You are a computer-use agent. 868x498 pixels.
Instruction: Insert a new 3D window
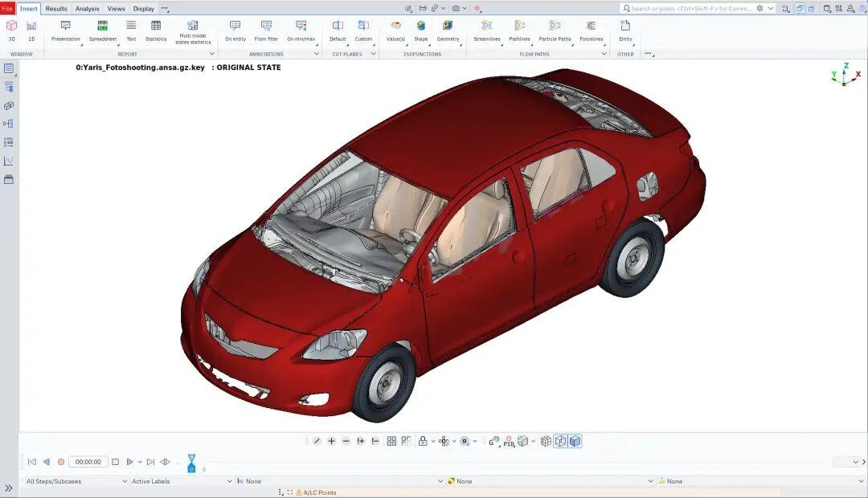pos(11,31)
